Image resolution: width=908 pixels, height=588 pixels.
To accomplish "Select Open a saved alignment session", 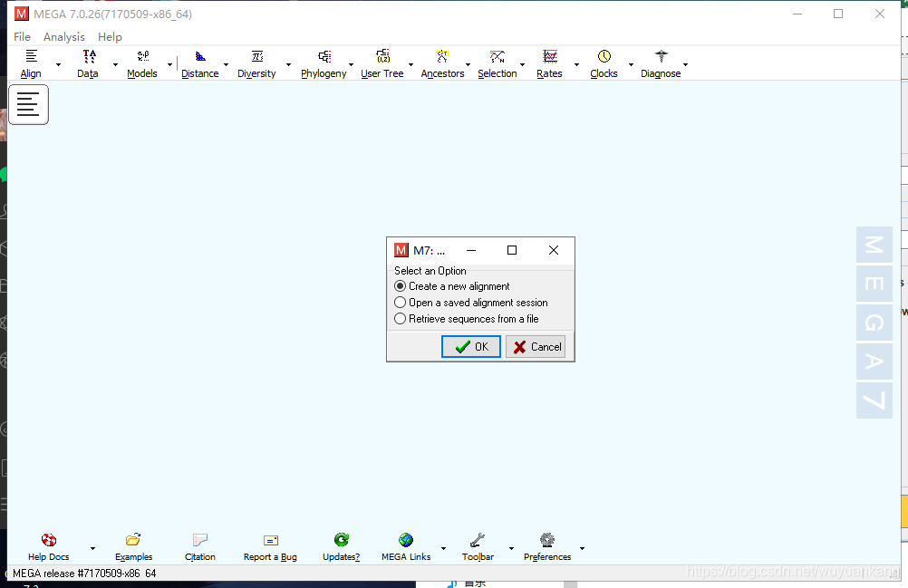I will pyautogui.click(x=471, y=303).
